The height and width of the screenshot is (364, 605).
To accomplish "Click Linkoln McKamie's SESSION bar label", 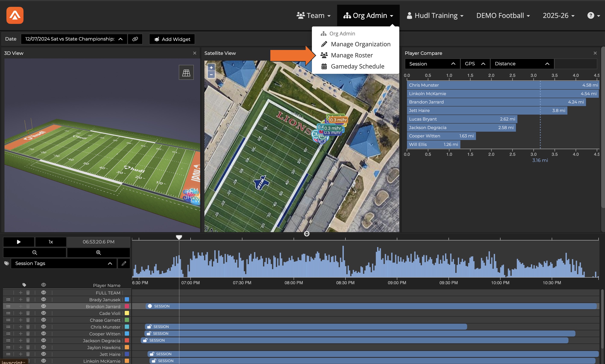I will click(x=166, y=361).
